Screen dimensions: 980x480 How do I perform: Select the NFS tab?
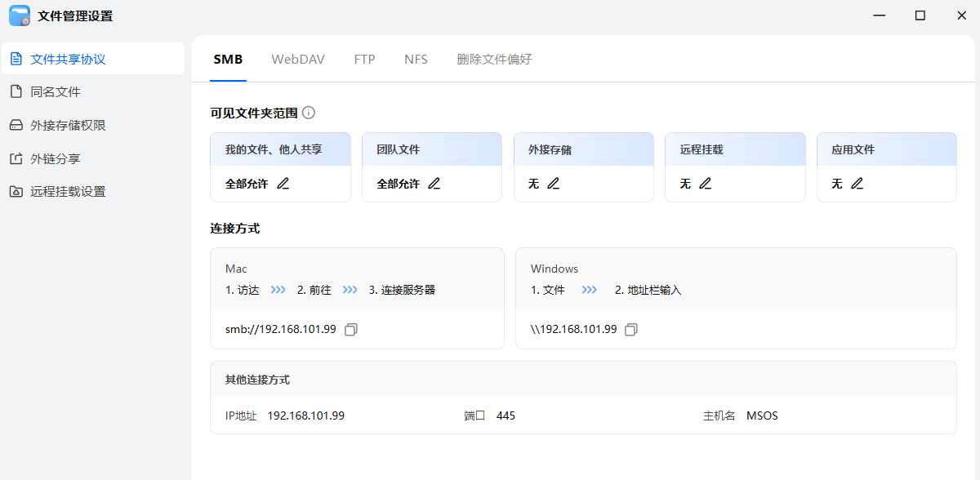point(416,60)
